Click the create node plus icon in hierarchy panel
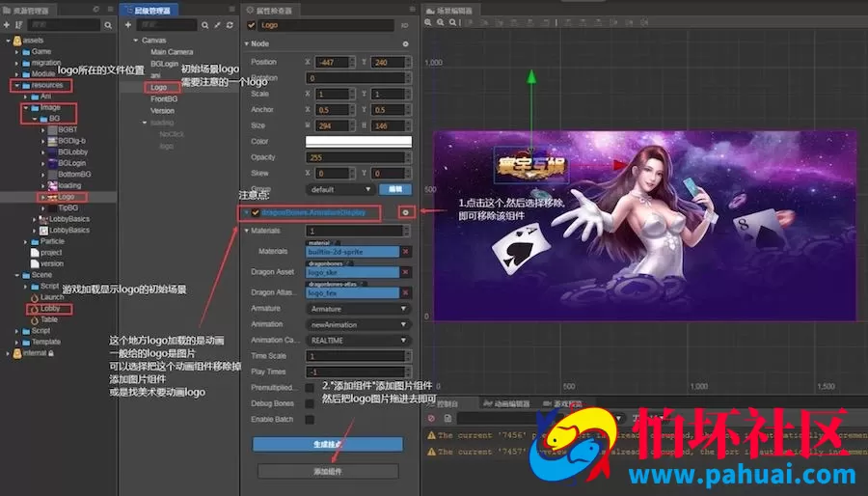This screenshot has height=496, width=868. pos(128,25)
